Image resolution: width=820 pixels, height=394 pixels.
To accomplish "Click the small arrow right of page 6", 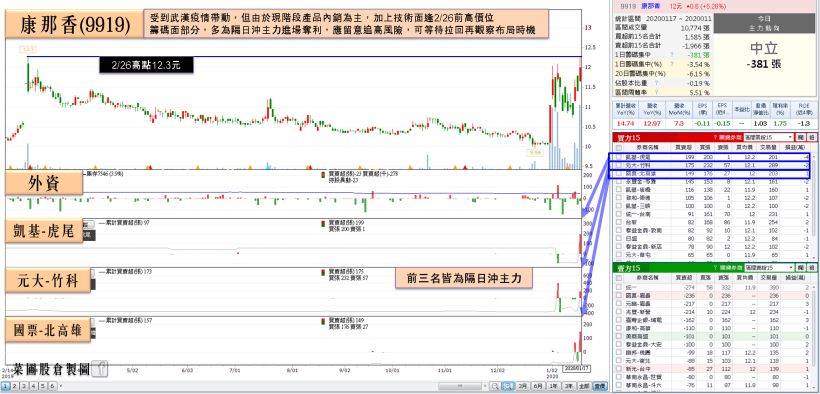I will [x=61, y=386].
